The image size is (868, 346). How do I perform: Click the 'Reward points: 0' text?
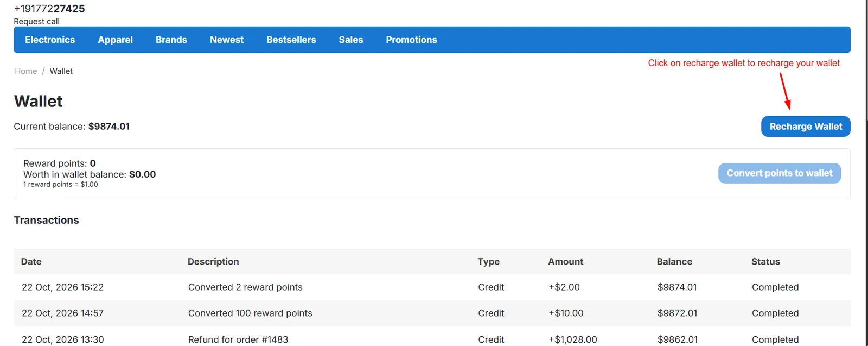[x=60, y=163]
